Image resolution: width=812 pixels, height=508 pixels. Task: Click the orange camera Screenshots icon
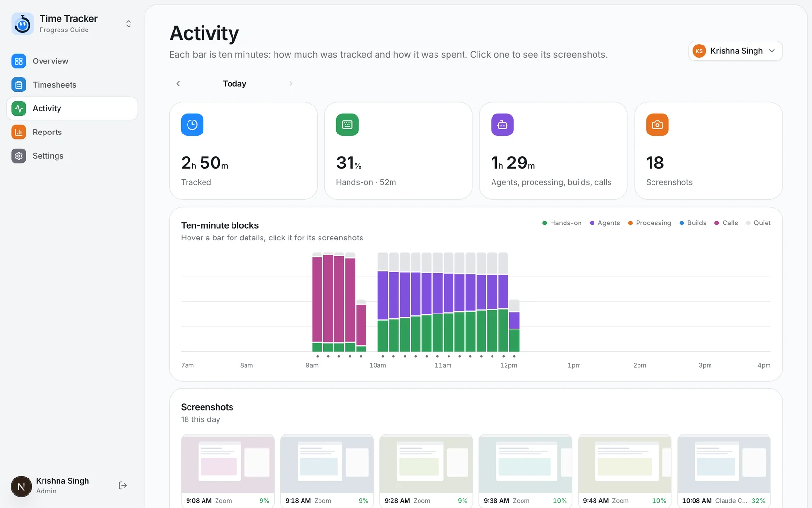tap(657, 125)
